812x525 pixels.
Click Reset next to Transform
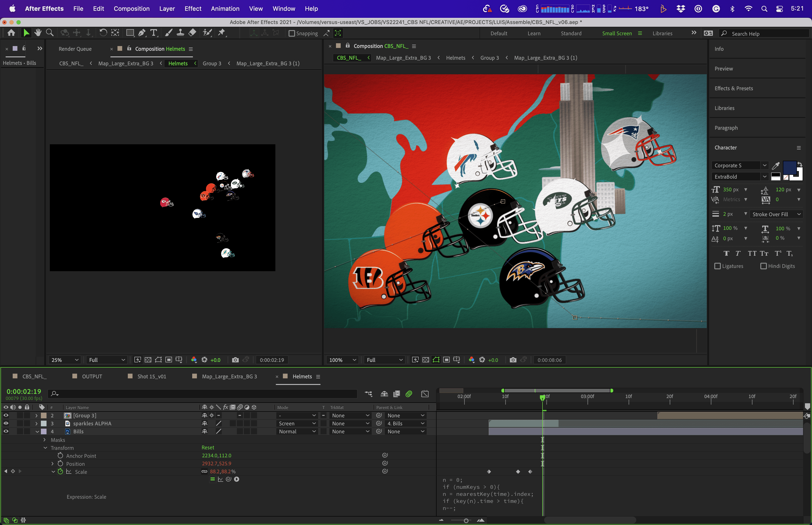[x=207, y=448]
